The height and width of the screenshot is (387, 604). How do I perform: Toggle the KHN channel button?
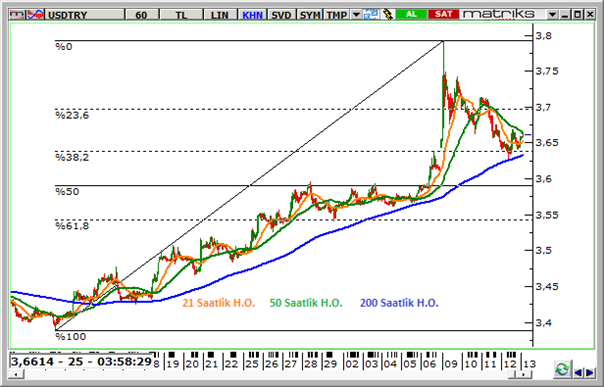[x=252, y=15]
